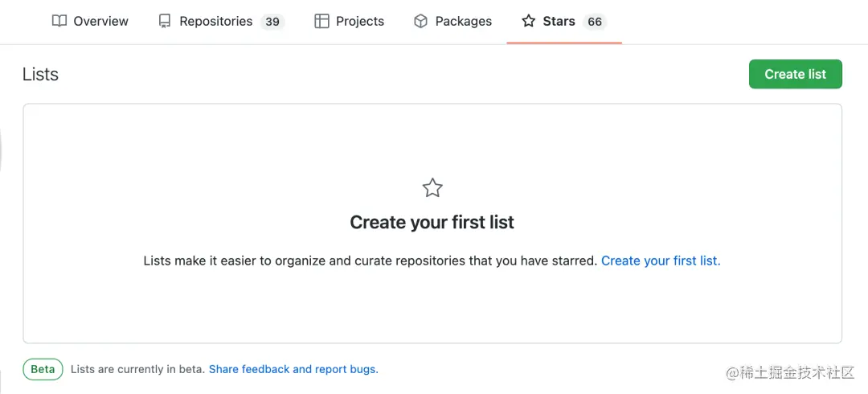
Task: Click the cube icon beside Packages
Action: pos(420,21)
